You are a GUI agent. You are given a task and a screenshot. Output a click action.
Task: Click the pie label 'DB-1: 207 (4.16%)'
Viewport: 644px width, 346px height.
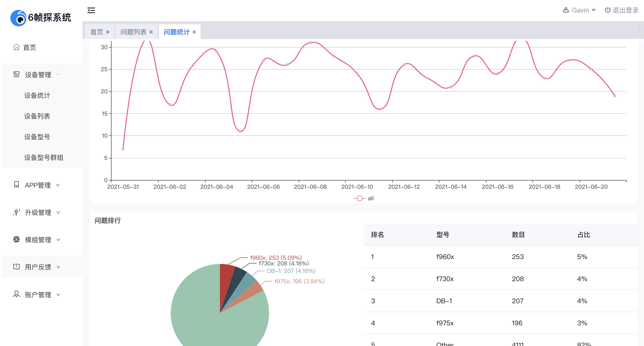pyautogui.click(x=291, y=271)
